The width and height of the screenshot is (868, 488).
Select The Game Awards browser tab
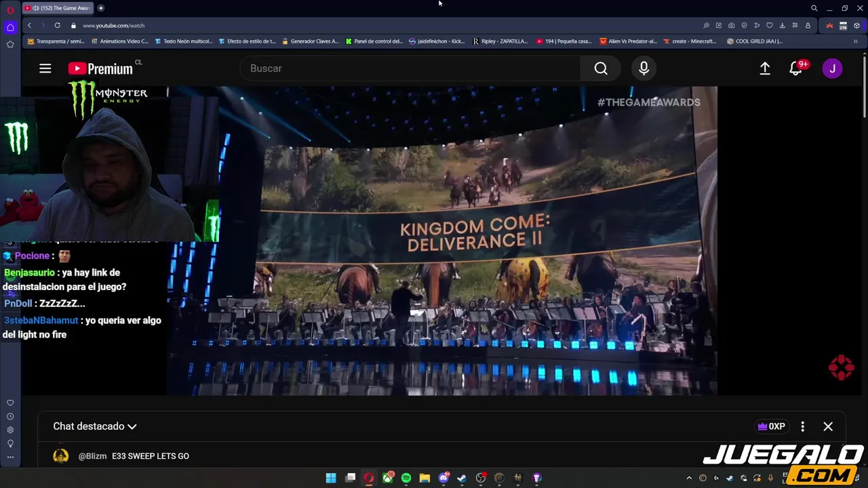58,8
